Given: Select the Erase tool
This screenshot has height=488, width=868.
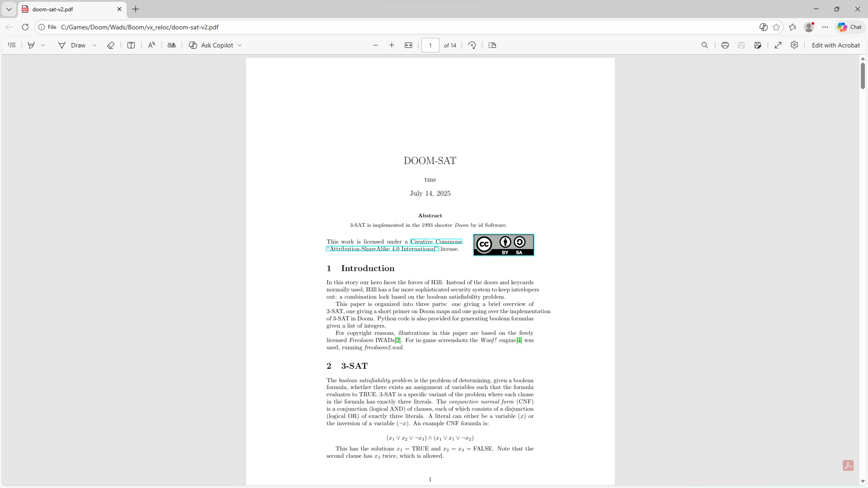Looking at the screenshot, I should point(110,45).
